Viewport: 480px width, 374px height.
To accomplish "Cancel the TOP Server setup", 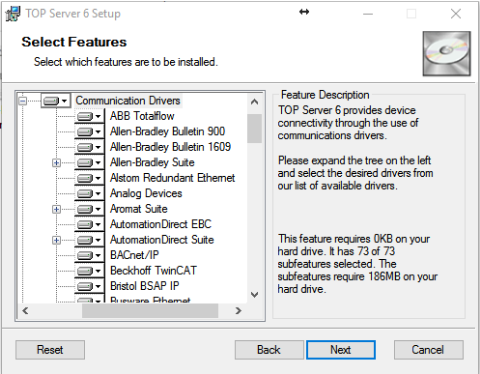I will 428,350.
